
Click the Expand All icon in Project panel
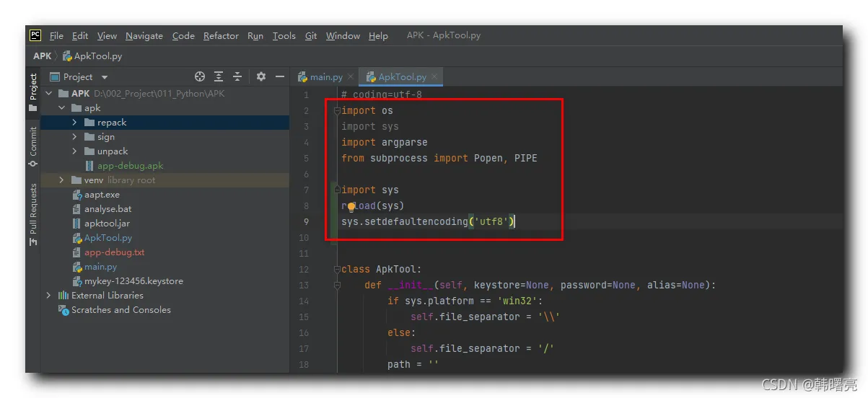pyautogui.click(x=219, y=76)
